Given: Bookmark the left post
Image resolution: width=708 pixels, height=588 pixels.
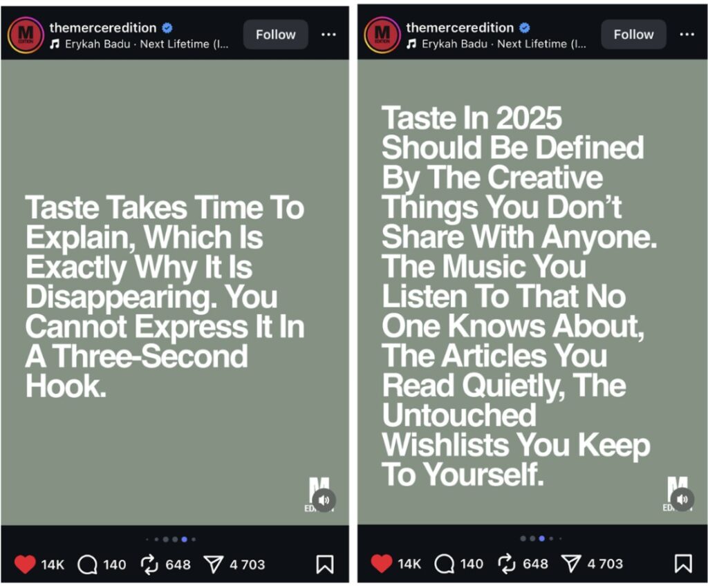Looking at the screenshot, I should coord(325,565).
